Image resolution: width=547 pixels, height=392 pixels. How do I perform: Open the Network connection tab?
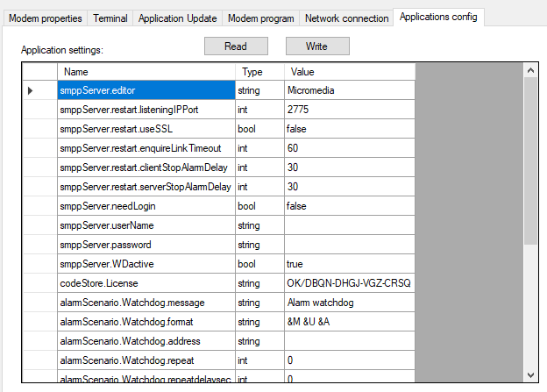tap(346, 18)
